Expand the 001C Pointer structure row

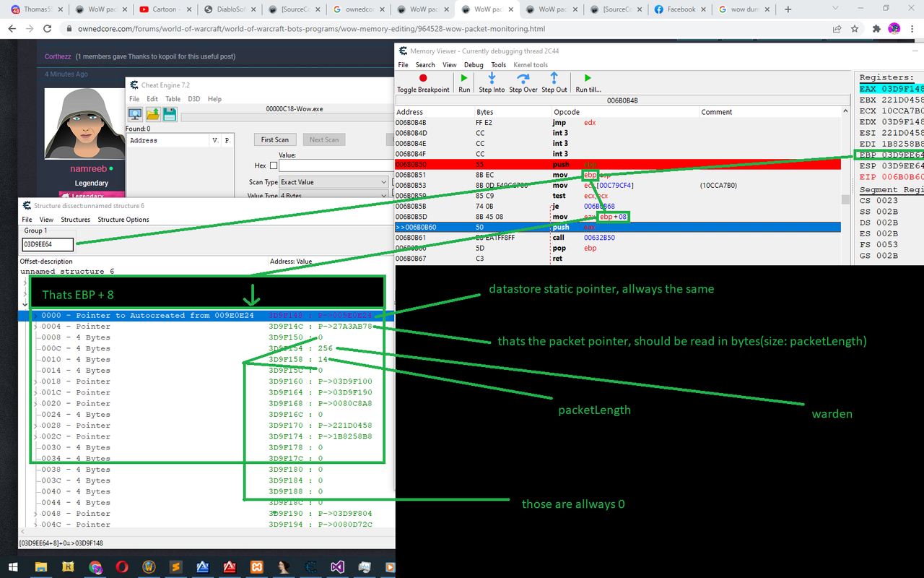[34, 392]
